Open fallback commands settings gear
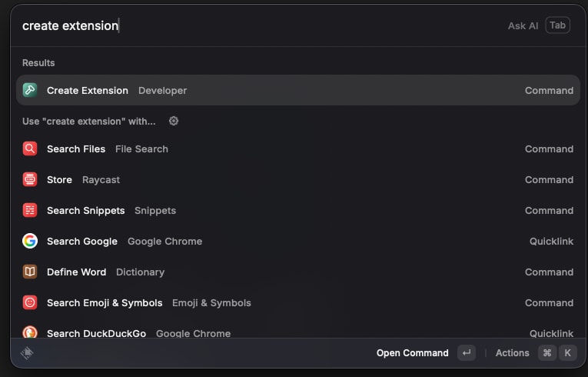The width and height of the screenshot is (588, 377). tap(173, 121)
